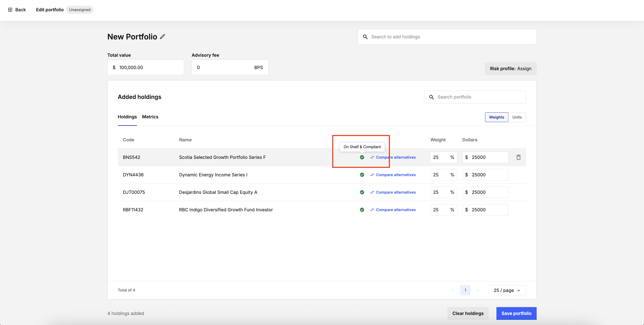Click the Total value input field

[x=145, y=67]
